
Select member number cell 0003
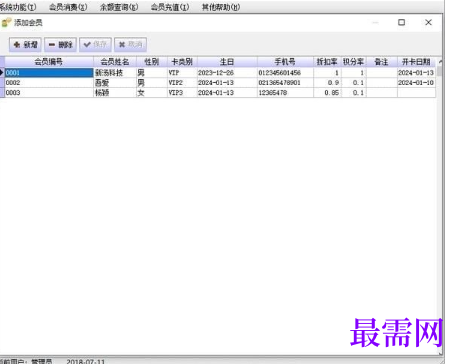coord(49,93)
